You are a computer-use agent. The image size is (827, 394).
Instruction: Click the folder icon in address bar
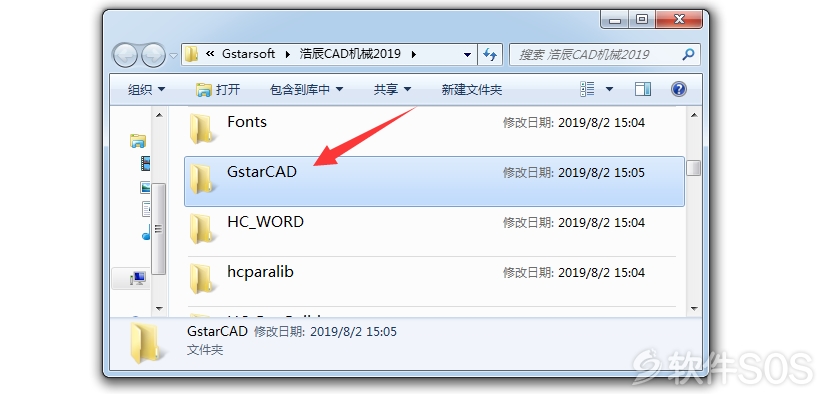point(191,54)
